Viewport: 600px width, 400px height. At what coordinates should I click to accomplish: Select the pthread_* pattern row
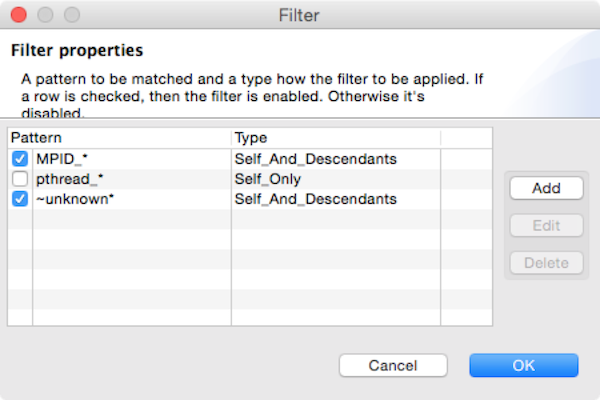[68, 179]
